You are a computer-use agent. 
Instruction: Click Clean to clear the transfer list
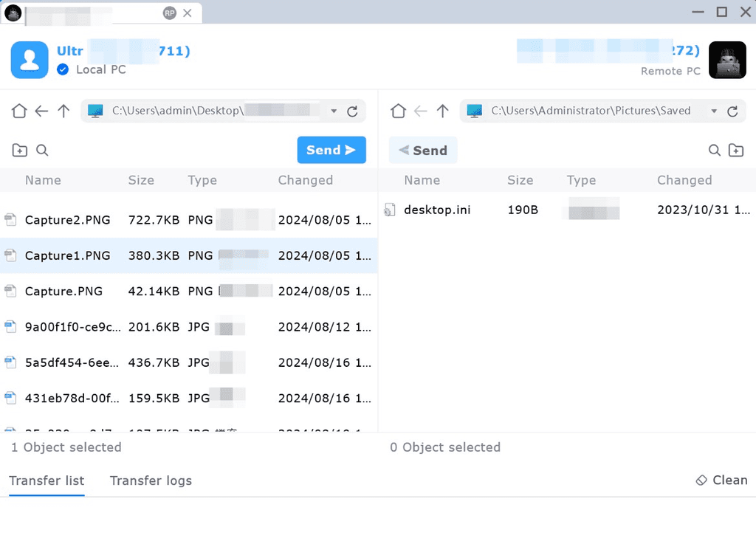click(721, 480)
